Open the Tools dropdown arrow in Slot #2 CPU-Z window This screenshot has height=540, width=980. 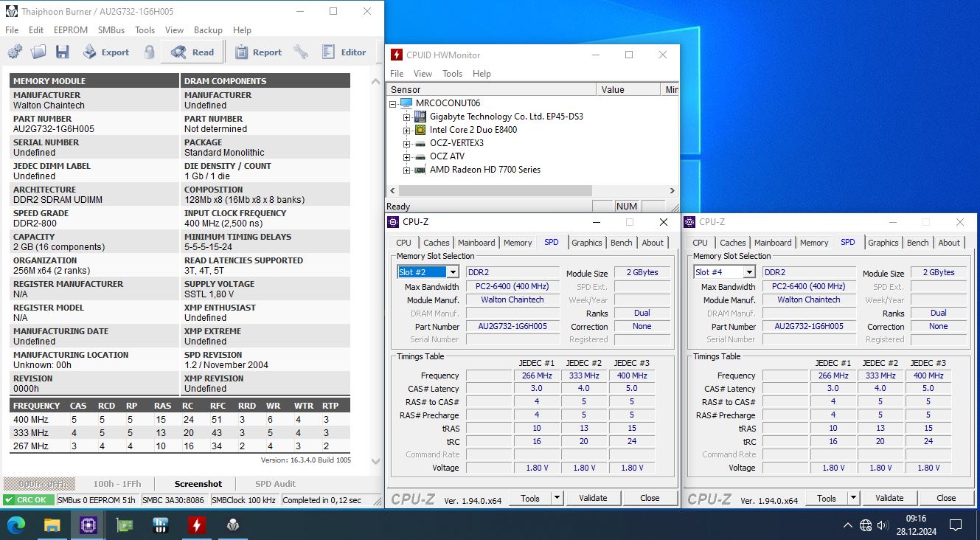[x=557, y=498]
